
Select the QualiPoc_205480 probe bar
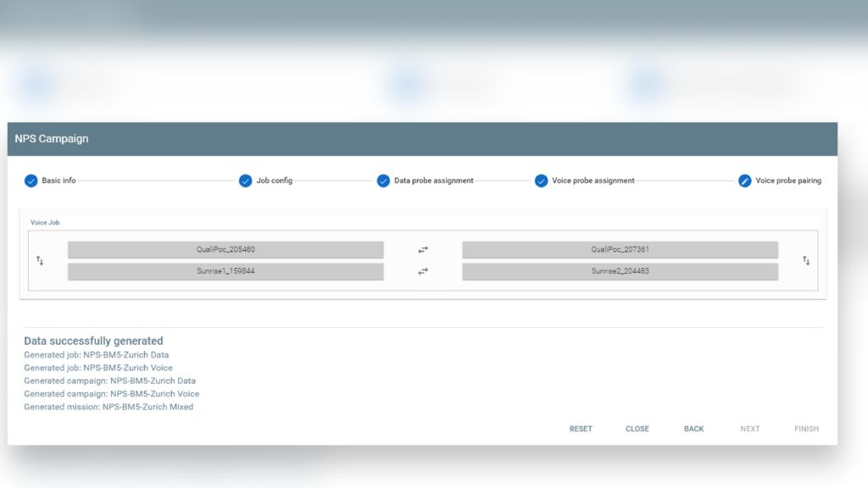(225, 249)
